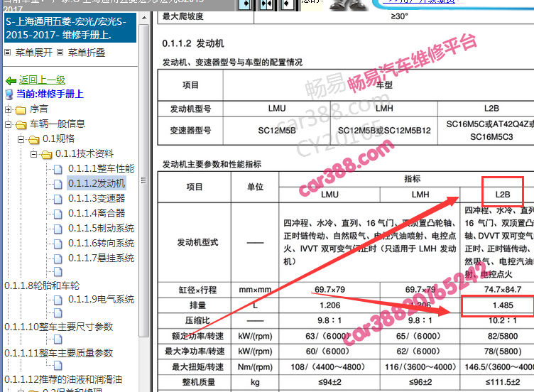
Task: Click the 0.1规格 folder icon
Action: 33,140
